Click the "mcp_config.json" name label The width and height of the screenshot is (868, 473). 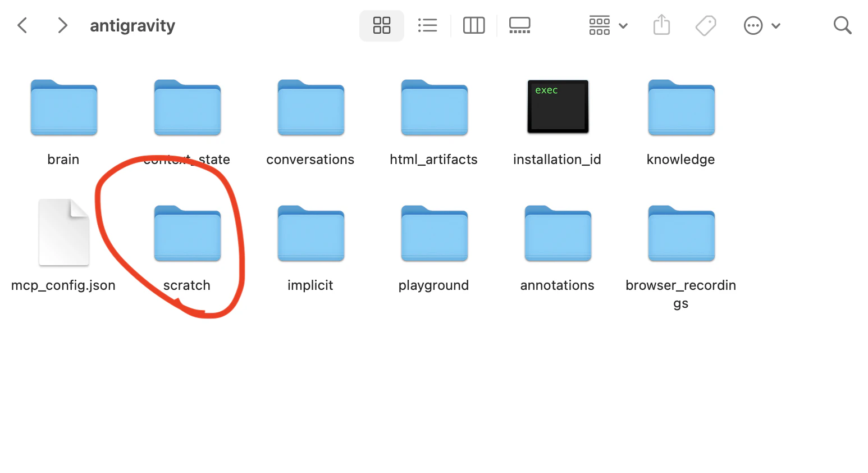(x=63, y=285)
